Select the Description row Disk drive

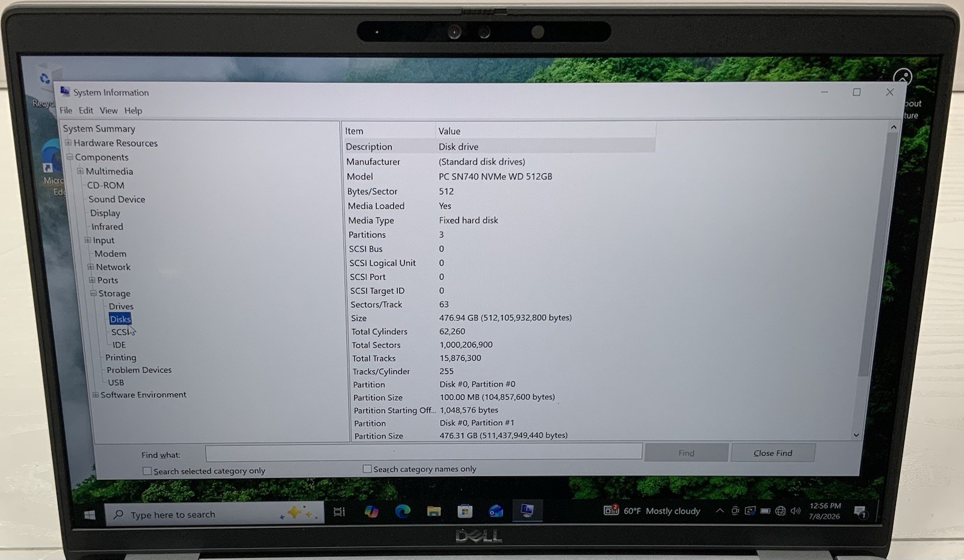click(x=499, y=146)
